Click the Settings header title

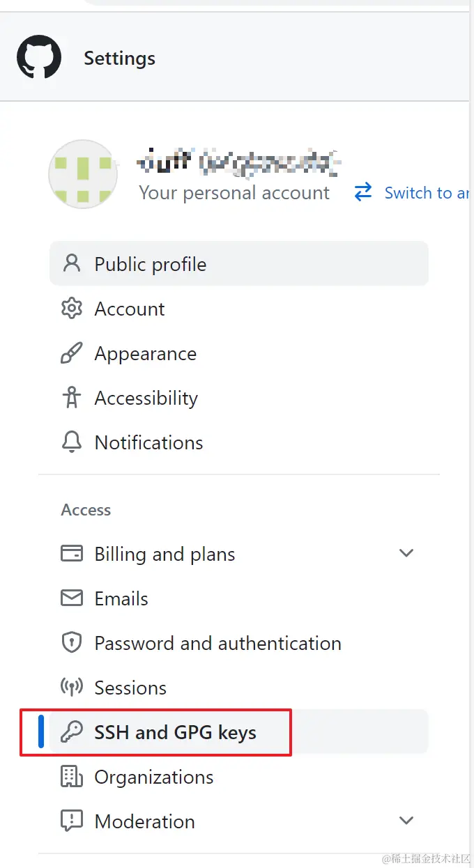(x=119, y=59)
